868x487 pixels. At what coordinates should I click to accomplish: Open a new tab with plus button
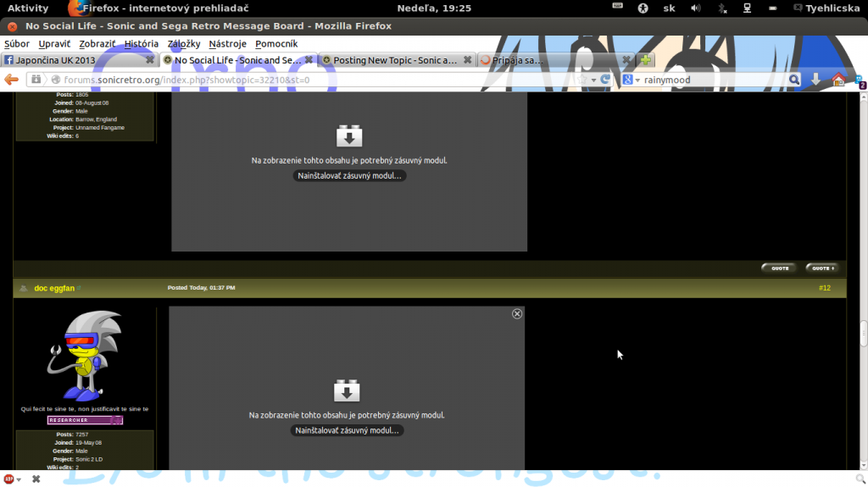tap(646, 60)
